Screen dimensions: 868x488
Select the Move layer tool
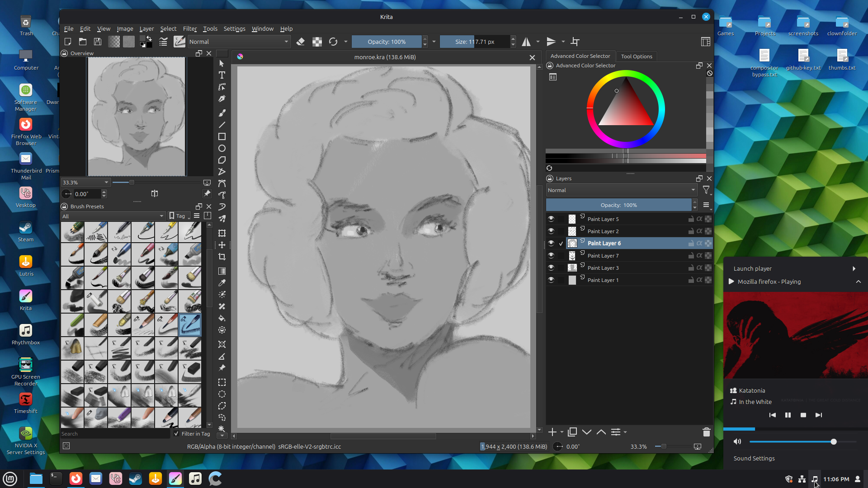click(x=222, y=245)
